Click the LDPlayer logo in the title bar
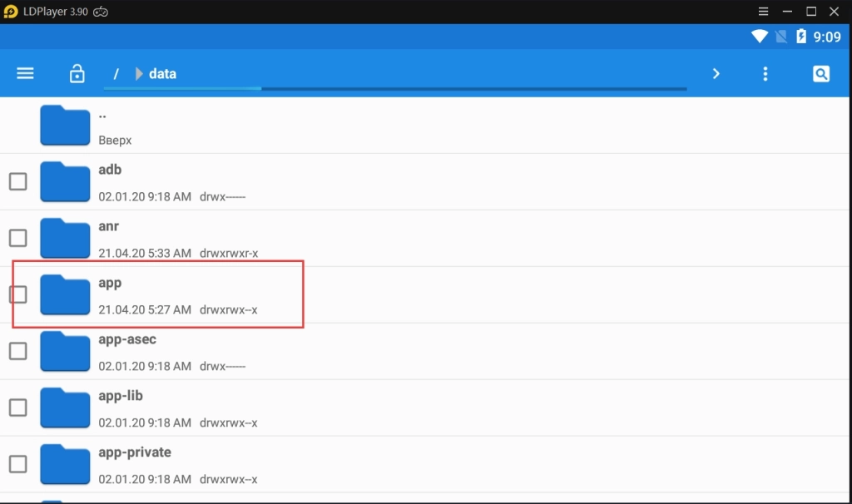Image resolution: width=852 pixels, height=504 pixels. tap(10, 11)
